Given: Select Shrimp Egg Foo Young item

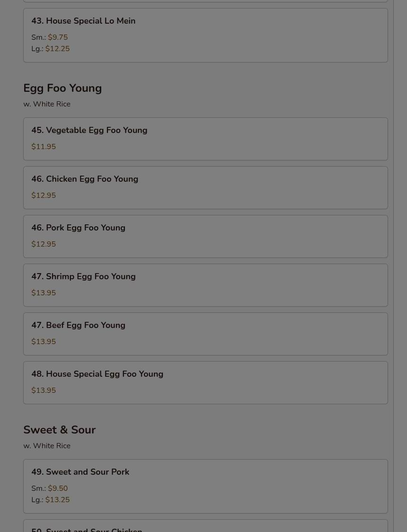Looking at the screenshot, I should (x=83, y=276).
